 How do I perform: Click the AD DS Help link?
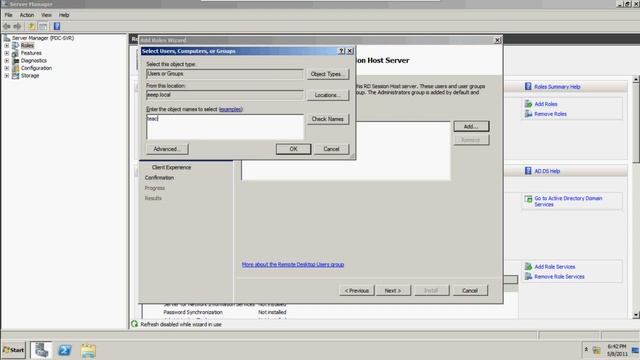click(547, 171)
